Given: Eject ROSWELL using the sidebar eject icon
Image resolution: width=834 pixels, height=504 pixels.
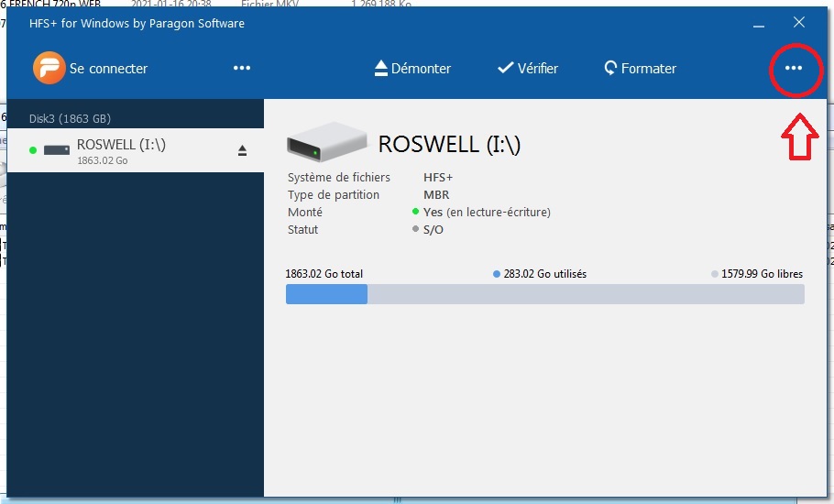Looking at the screenshot, I should point(242,151).
